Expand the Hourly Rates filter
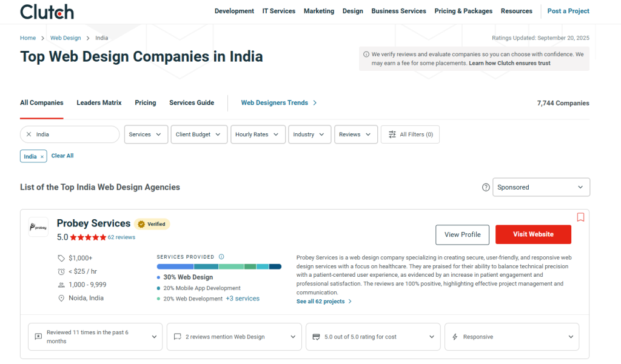The height and width of the screenshot is (364, 621). 258,134
